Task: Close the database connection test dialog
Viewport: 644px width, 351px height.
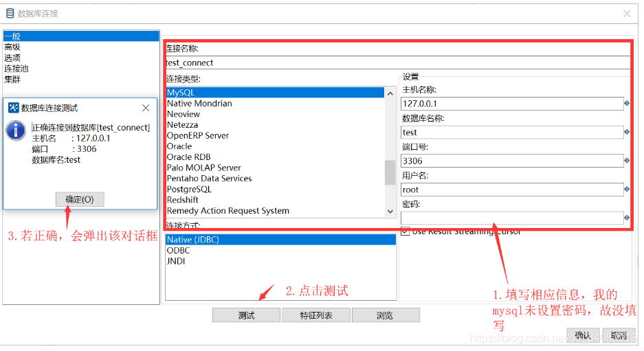Action: point(146,108)
